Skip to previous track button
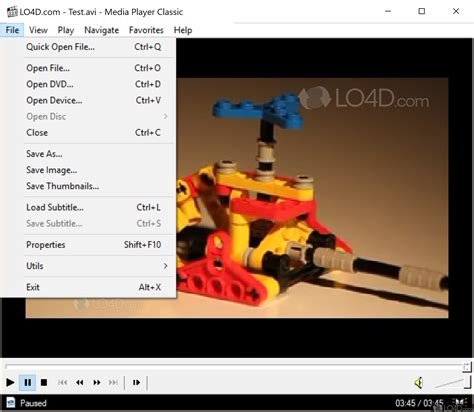 [63, 382]
